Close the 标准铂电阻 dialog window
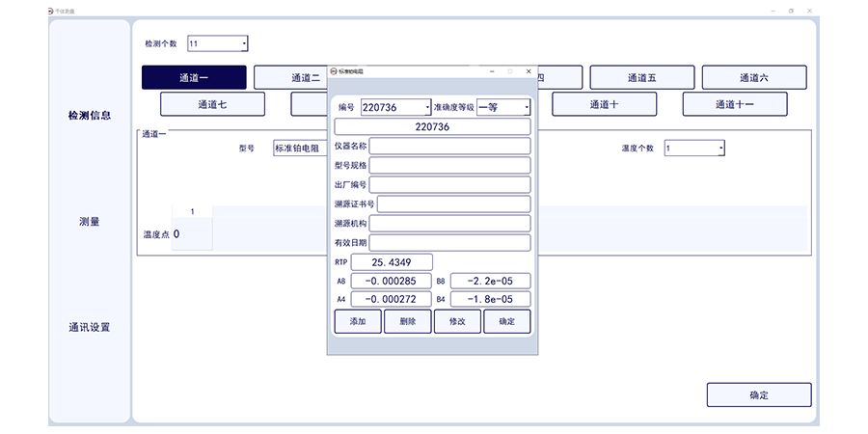This screenshot has width=868, height=434. coord(528,71)
